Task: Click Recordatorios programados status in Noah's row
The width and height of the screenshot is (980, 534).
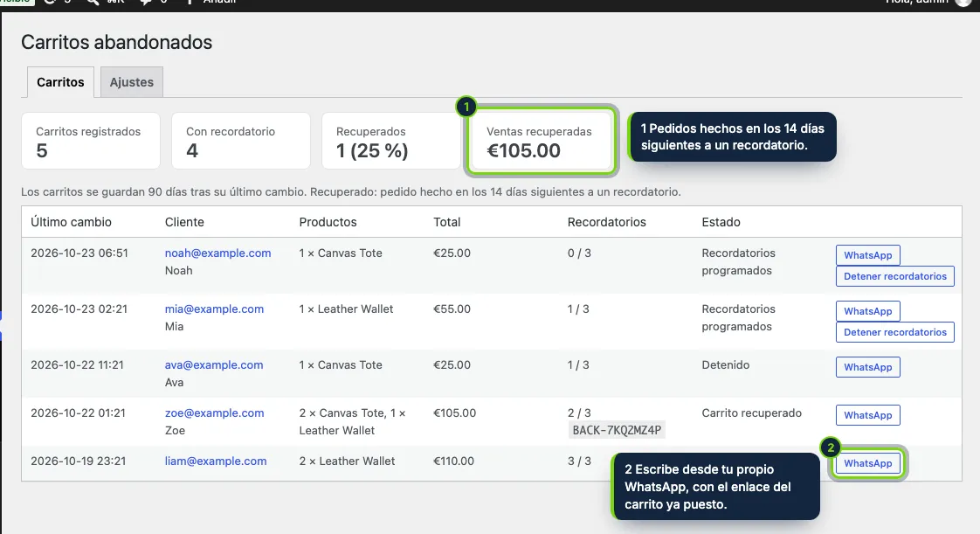Action: [x=738, y=262]
